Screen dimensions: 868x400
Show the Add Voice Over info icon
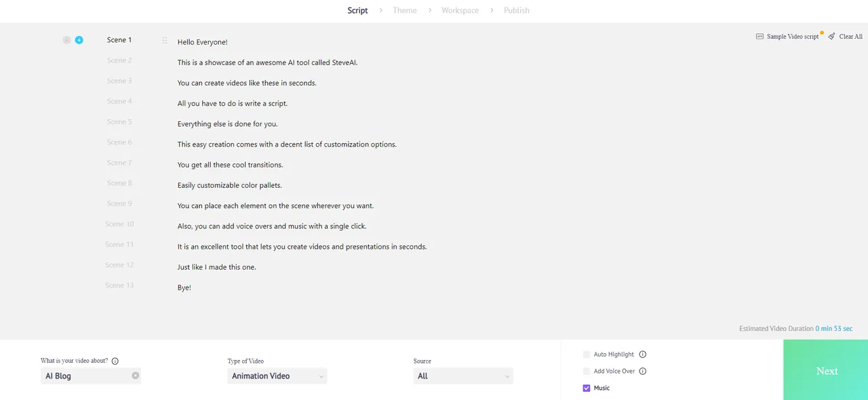[643, 372]
